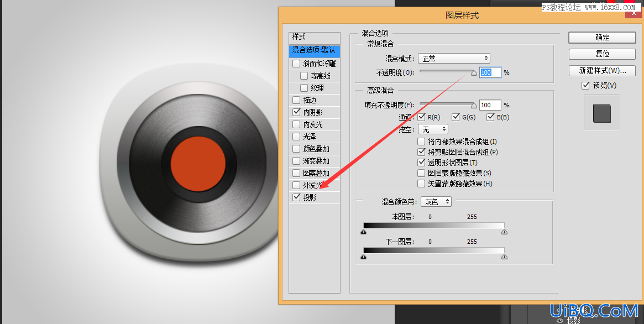The width and height of the screenshot is (644, 324).
Task: Click the 下一图层 gradient bar
Action: 434,250
